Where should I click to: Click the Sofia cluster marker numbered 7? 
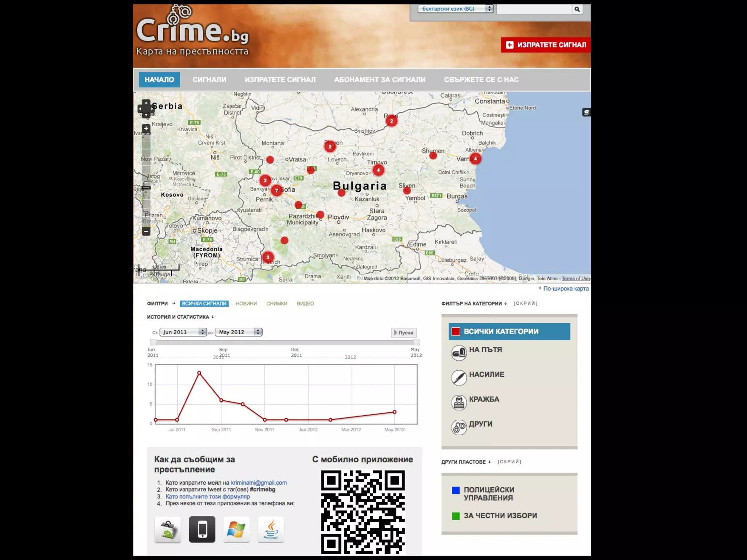tap(276, 190)
